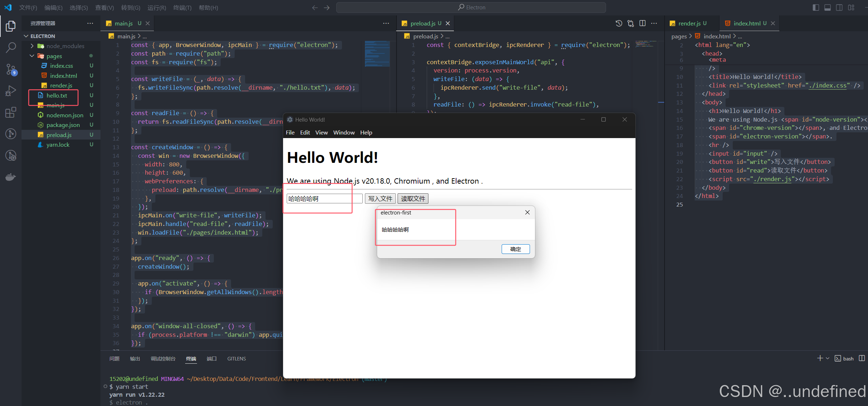The height and width of the screenshot is (406, 868).
Task: Open File menu in Hello World window
Action: click(290, 132)
